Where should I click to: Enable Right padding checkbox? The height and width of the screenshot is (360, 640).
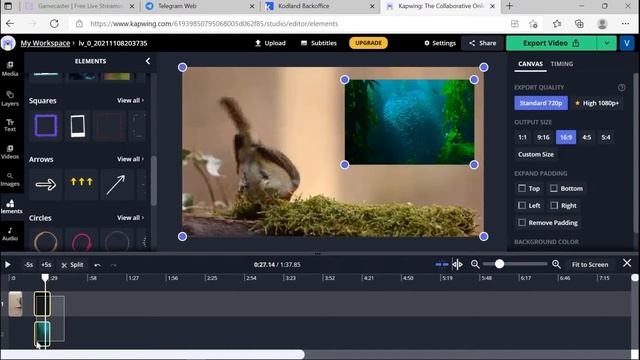coord(554,205)
